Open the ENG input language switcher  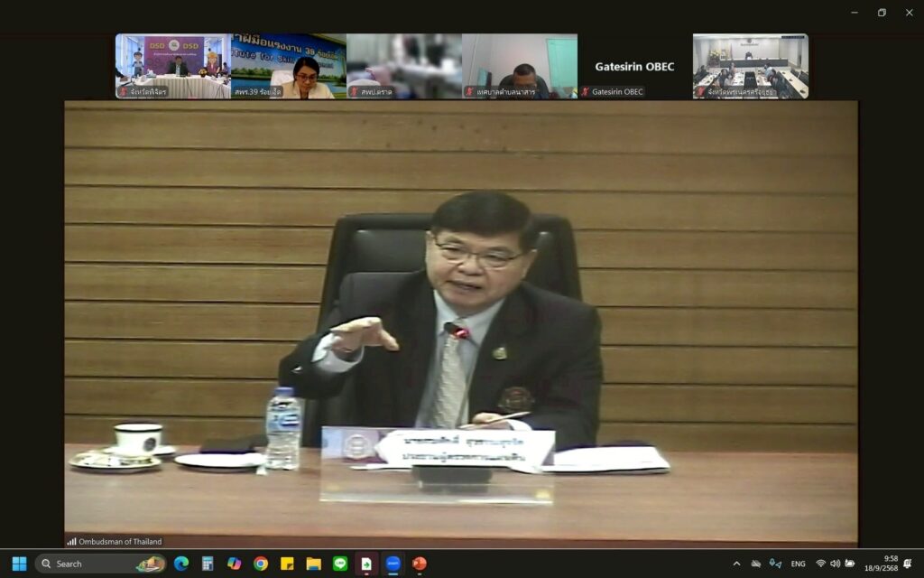click(798, 564)
